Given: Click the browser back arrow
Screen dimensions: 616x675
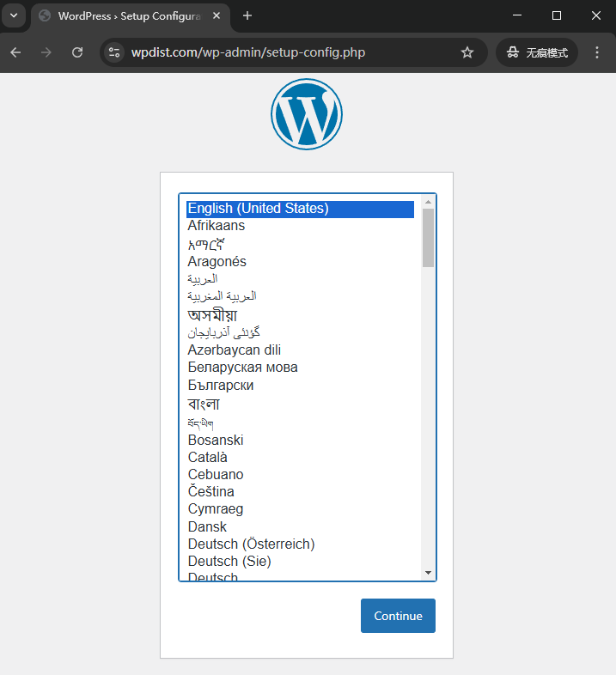Looking at the screenshot, I should (15, 52).
